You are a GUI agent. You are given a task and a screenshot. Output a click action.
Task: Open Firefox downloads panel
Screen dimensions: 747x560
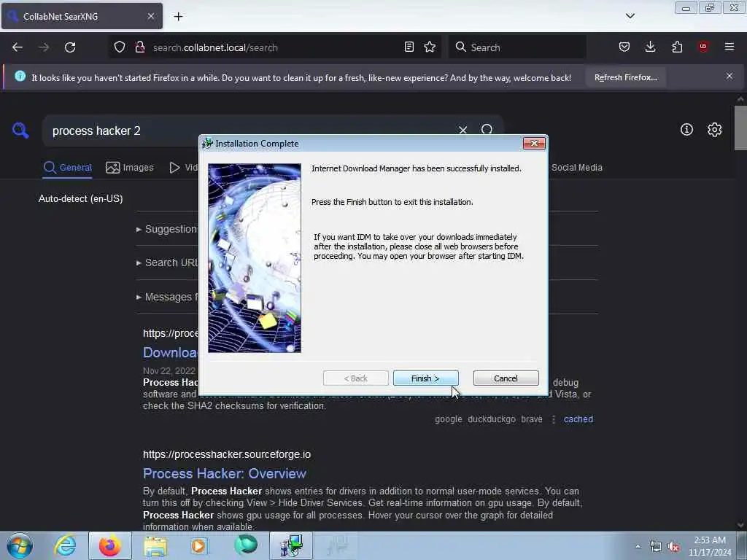pyautogui.click(x=650, y=47)
